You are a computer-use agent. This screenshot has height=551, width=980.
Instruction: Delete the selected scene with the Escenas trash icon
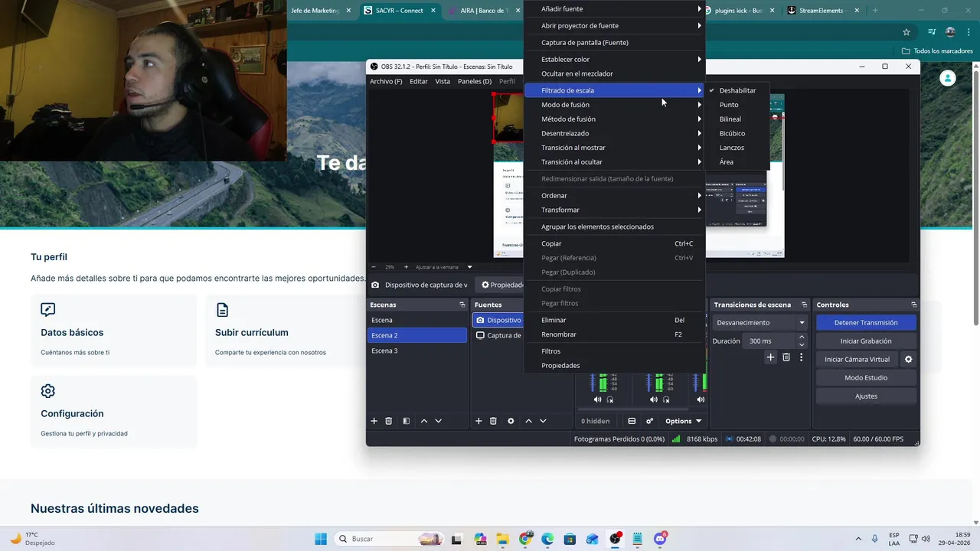(389, 421)
